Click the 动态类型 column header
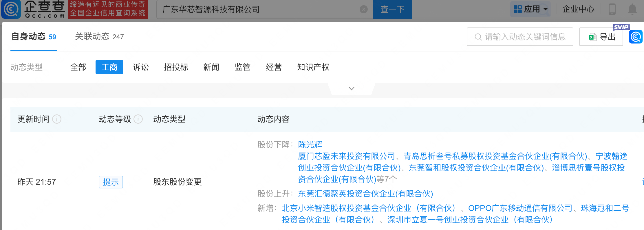The height and width of the screenshot is (230, 644). [x=169, y=119]
